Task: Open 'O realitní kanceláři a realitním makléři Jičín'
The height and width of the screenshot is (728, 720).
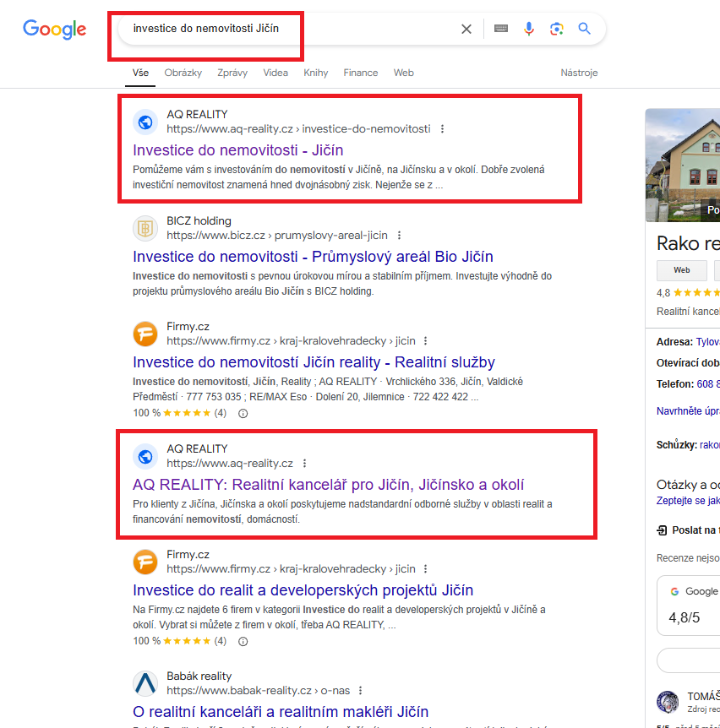Action: [281, 711]
